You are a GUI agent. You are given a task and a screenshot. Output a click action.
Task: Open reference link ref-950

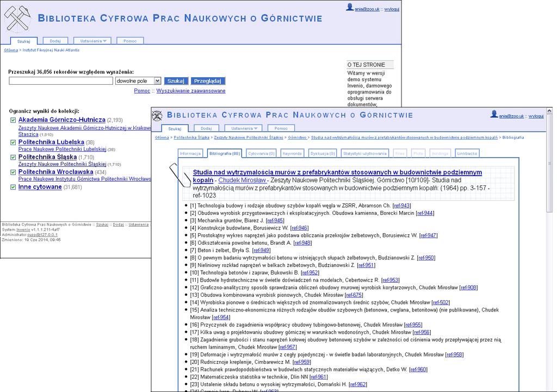pos(426,258)
